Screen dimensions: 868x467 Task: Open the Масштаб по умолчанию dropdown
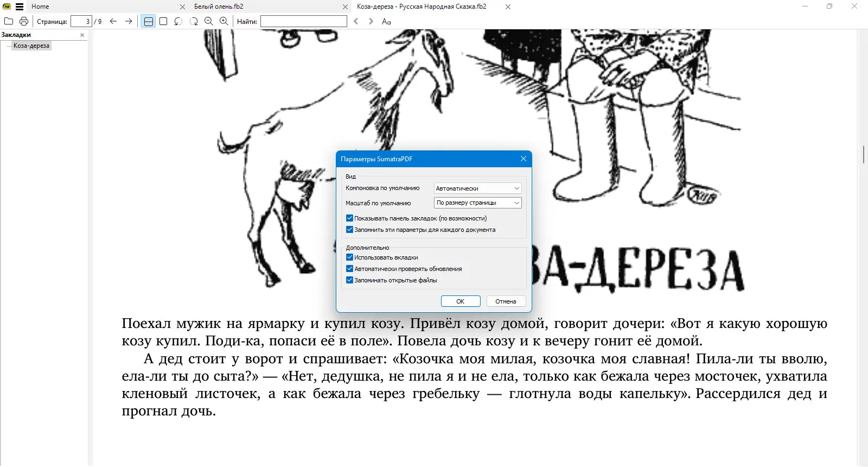(x=478, y=203)
